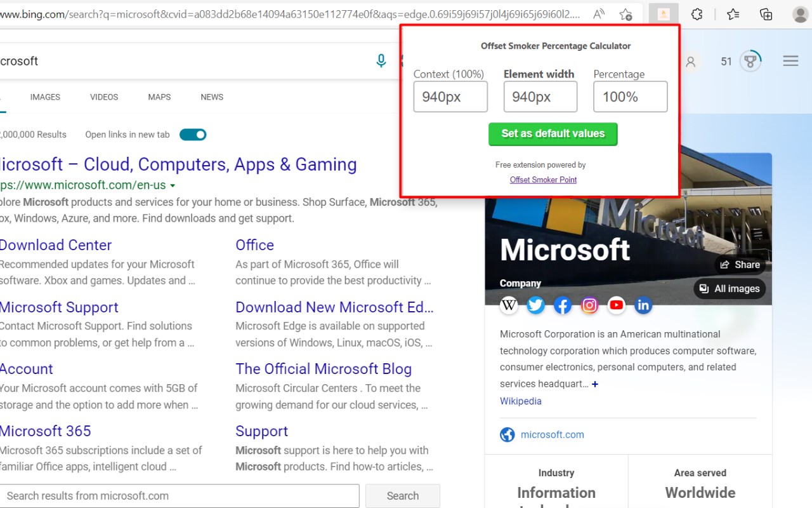Open the Offset Smoker extension toolbar icon
Screen dimensions: 812x508
pyautogui.click(x=664, y=14)
